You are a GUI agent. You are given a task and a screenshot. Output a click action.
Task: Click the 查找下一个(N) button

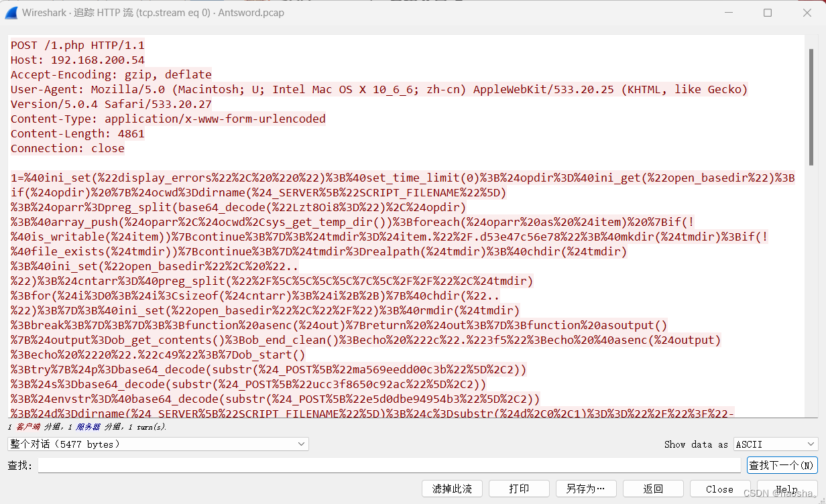click(782, 465)
